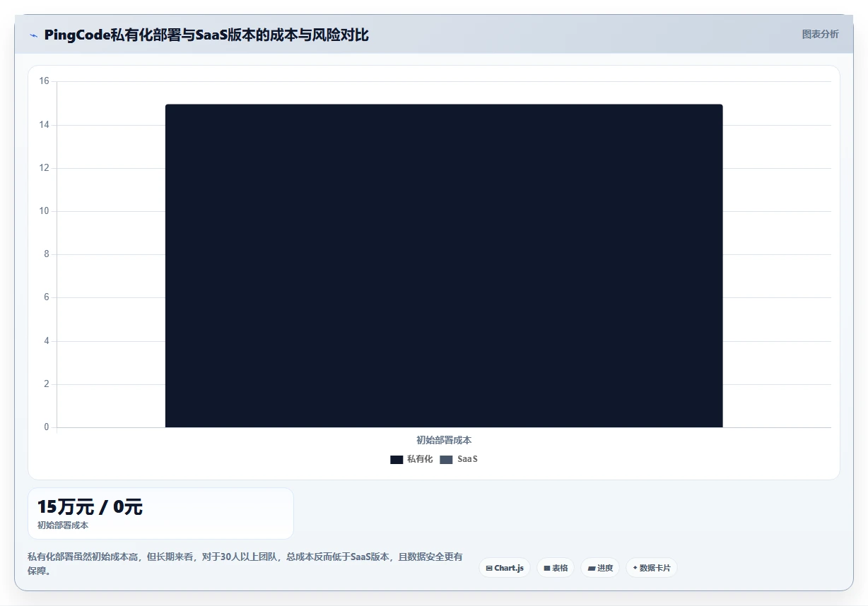Click the y-axis value 12
Screen dimensions: 868x606
[44, 168]
